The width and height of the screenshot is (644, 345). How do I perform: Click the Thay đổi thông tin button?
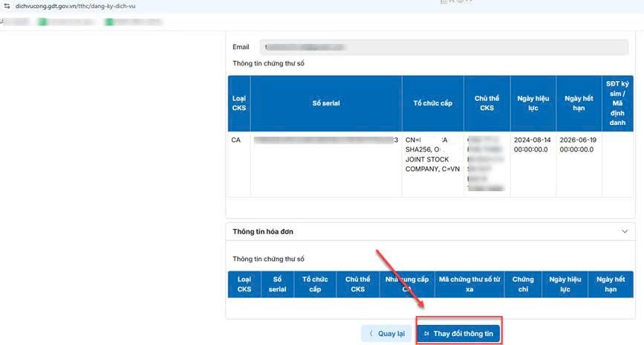click(459, 334)
